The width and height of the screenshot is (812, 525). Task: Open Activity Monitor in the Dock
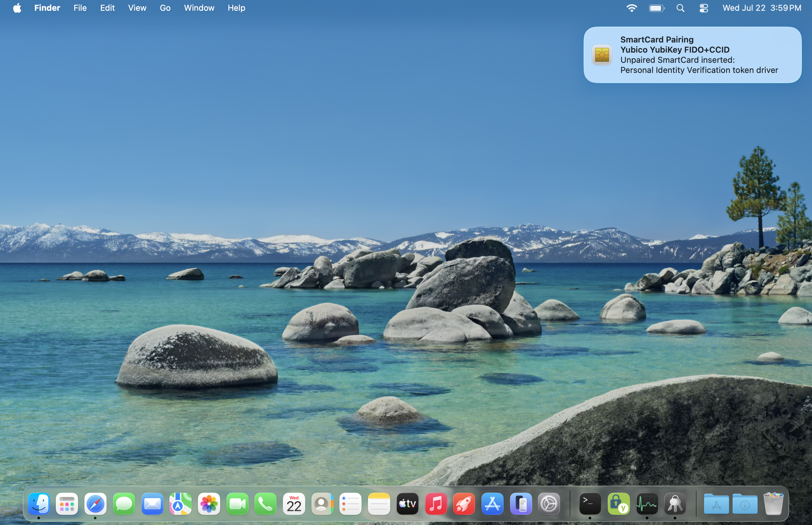(647, 503)
